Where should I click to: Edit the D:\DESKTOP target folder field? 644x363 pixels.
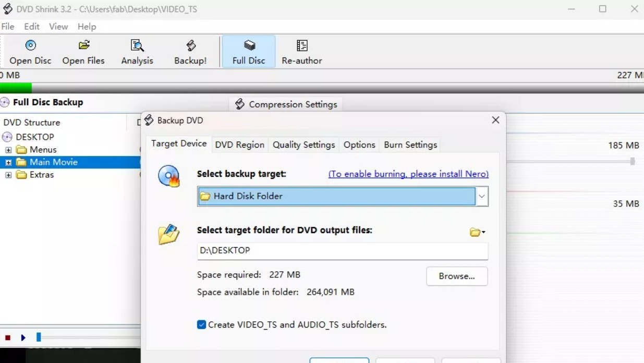343,251
